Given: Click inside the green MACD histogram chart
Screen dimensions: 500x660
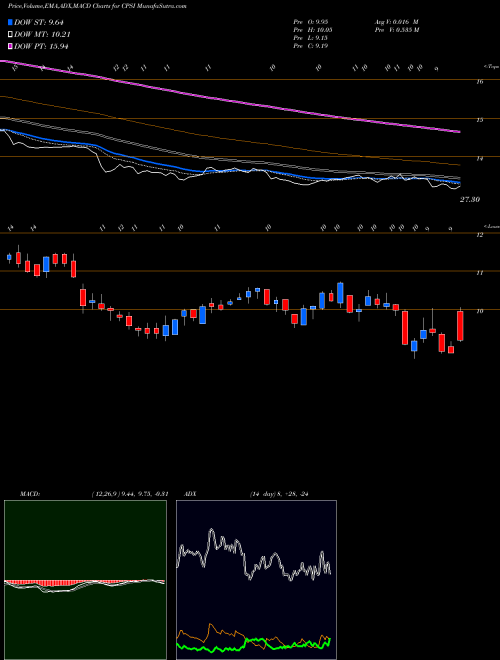Looking at the screenshot, I should 85,580.
